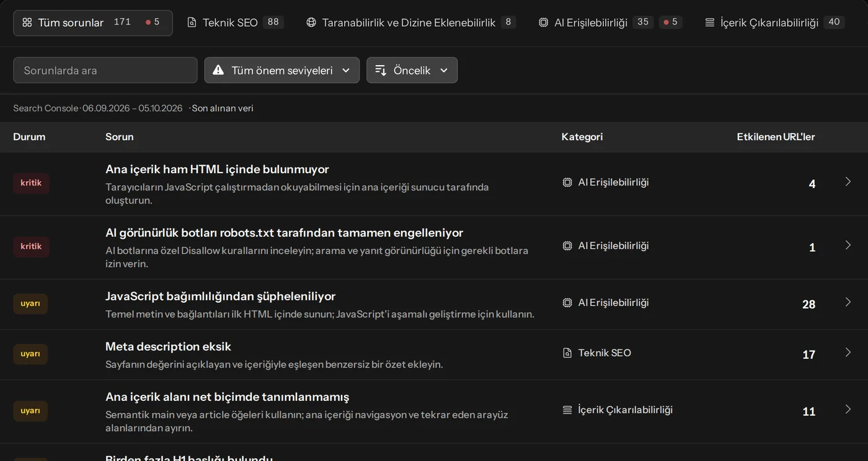Click the Etkilenen URL'ler column header

click(776, 137)
